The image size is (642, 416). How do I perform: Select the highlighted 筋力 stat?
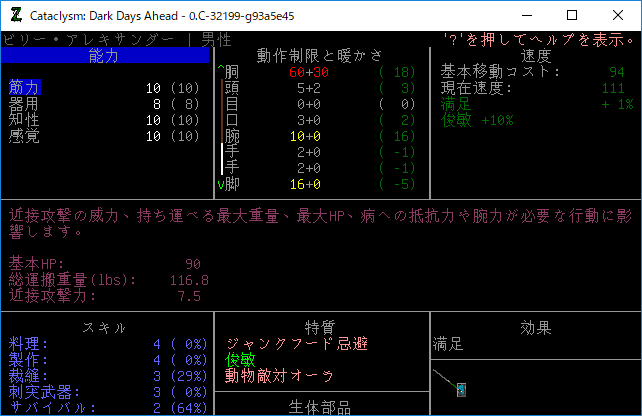24,88
